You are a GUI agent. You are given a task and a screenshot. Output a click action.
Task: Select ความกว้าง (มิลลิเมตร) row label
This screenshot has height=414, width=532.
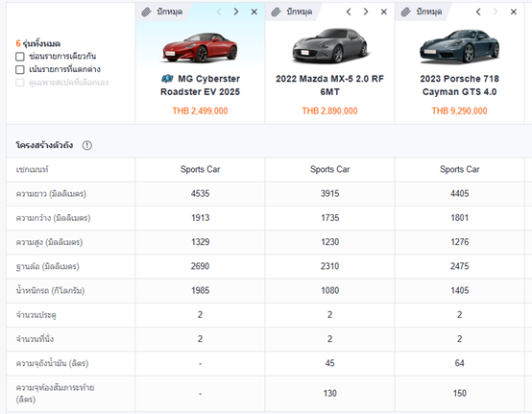pyautogui.click(x=53, y=218)
